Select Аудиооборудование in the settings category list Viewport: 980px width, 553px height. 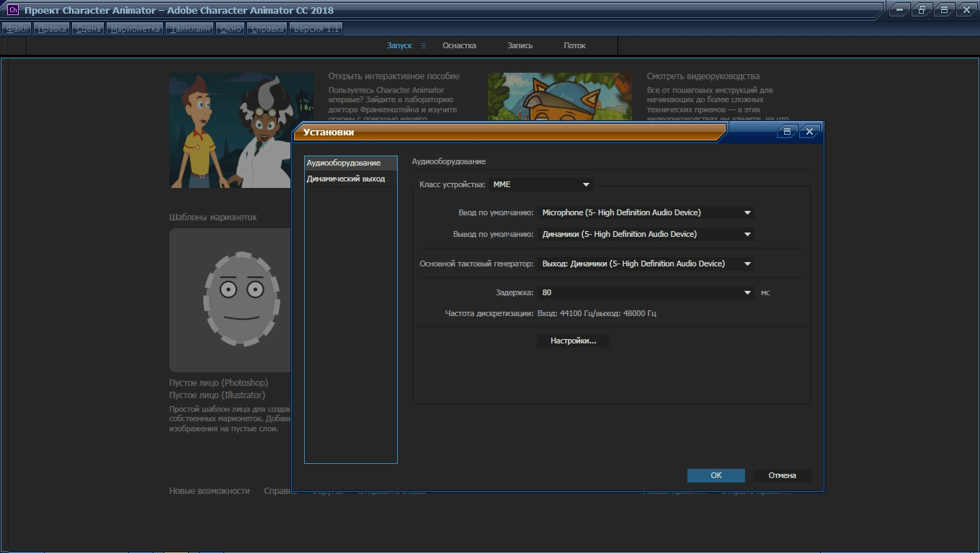pyautogui.click(x=351, y=163)
